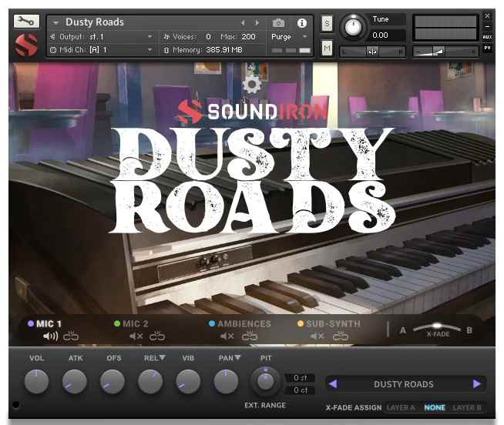Unmute the AMBIENCES speaker icon
This screenshot has height=425, width=504.
coord(227,336)
